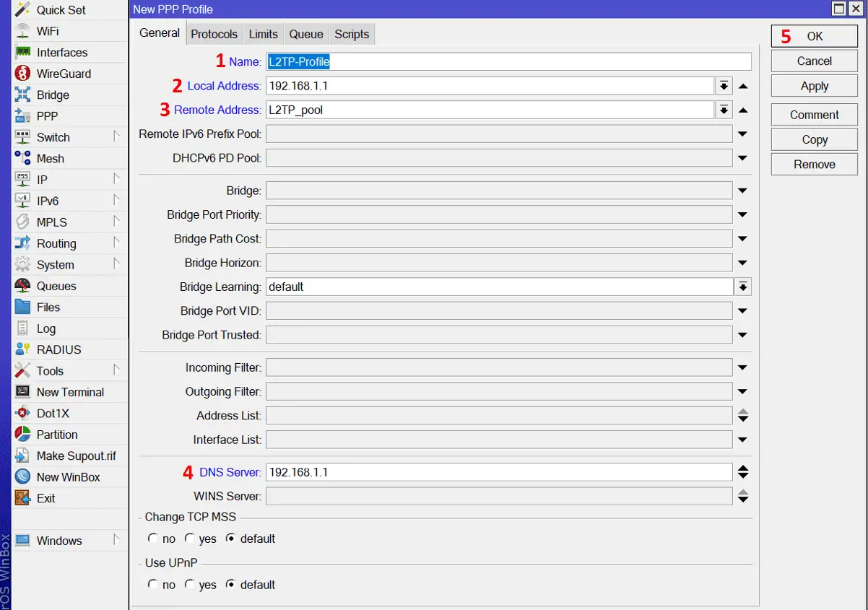Open the Queues icon in sidebar
This screenshot has height=610, width=868.
pyautogui.click(x=23, y=286)
